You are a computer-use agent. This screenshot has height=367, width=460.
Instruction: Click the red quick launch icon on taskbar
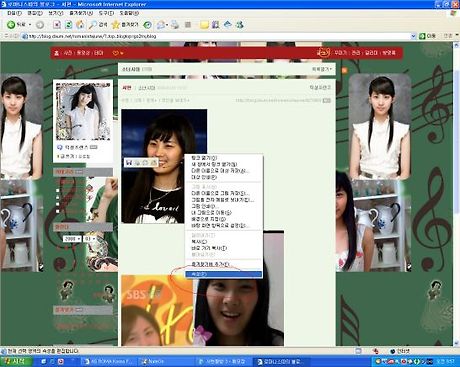point(61,361)
